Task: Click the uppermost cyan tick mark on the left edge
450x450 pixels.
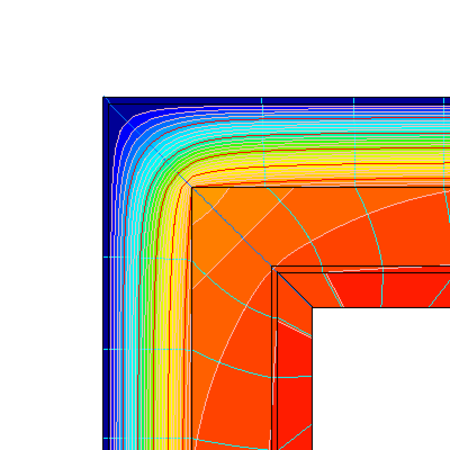Action: pos(107,257)
